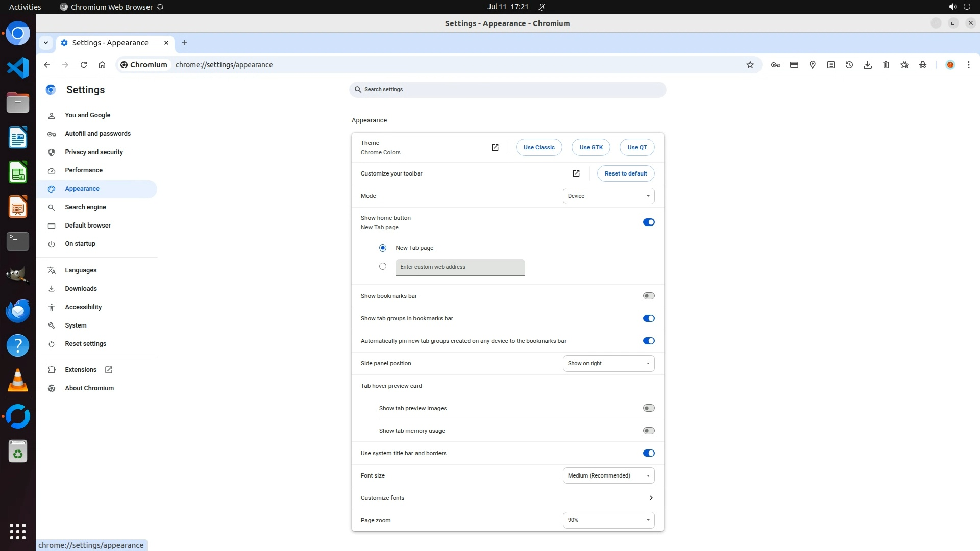Open Thunderbird from the dock

18,311
